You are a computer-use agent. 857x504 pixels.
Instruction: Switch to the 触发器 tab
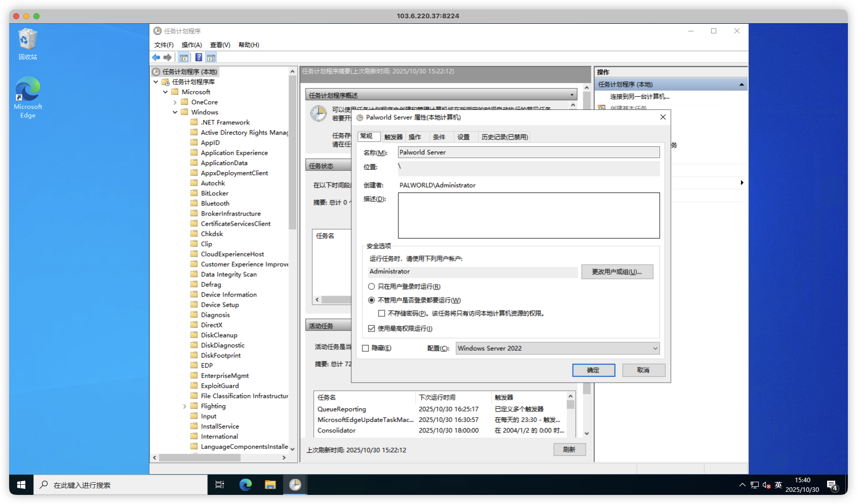point(393,137)
